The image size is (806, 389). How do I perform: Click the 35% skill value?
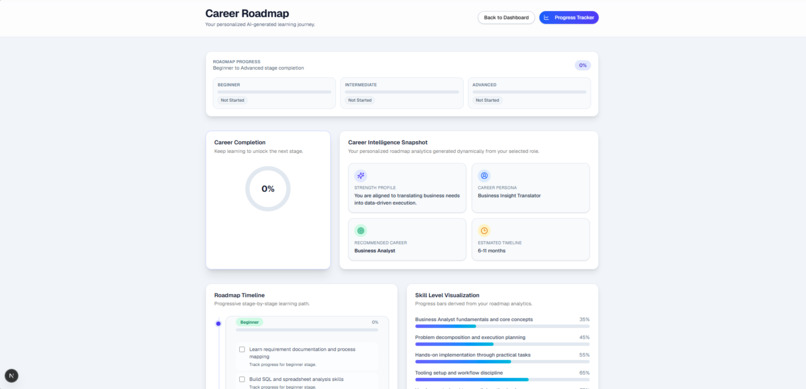click(584, 320)
